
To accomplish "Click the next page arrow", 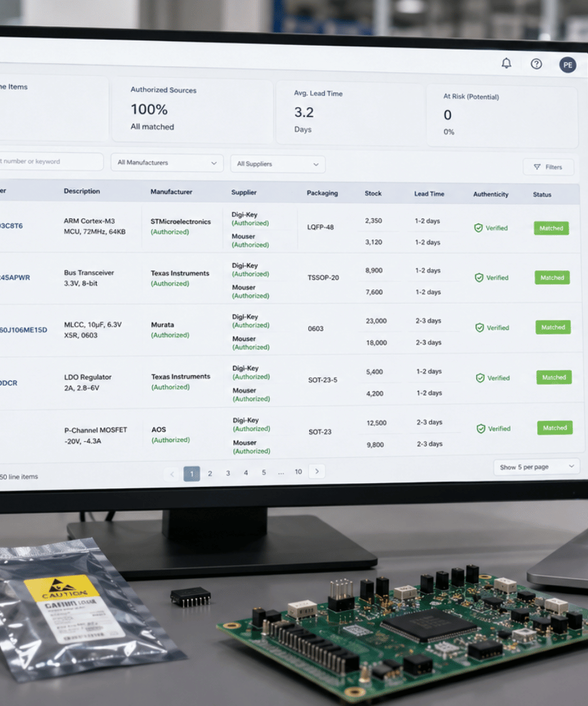I will [x=317, y=471].
